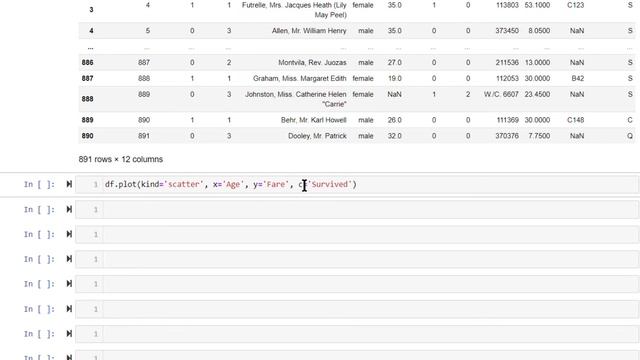Click age value 32.0

(395, 136)
